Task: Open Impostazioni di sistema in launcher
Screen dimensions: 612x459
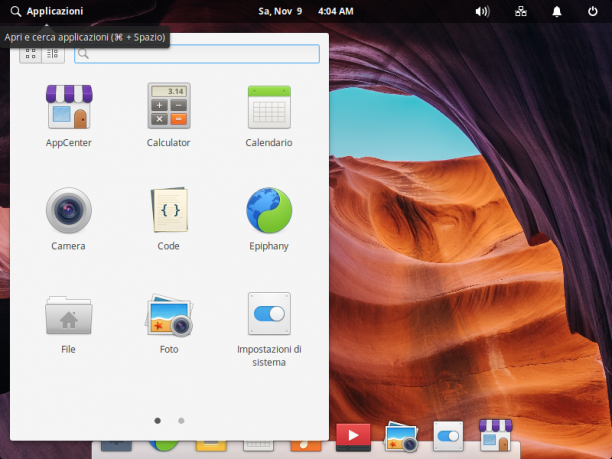Action: point(269,330)
